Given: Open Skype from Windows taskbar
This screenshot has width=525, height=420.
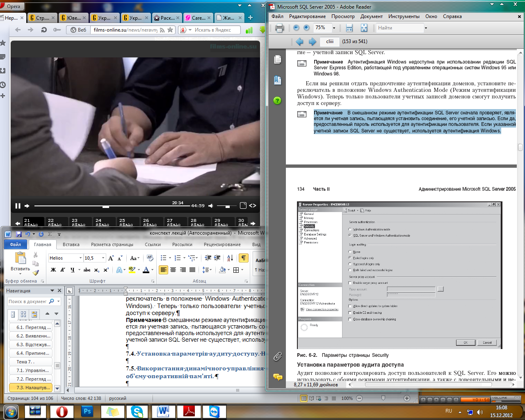Looking at the screenshot, I should 137,411.
